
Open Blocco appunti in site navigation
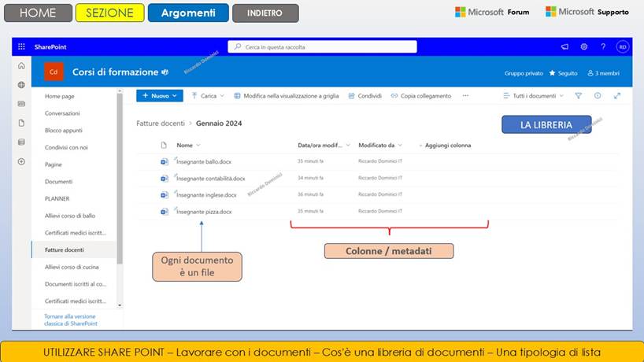click(63, 130)
